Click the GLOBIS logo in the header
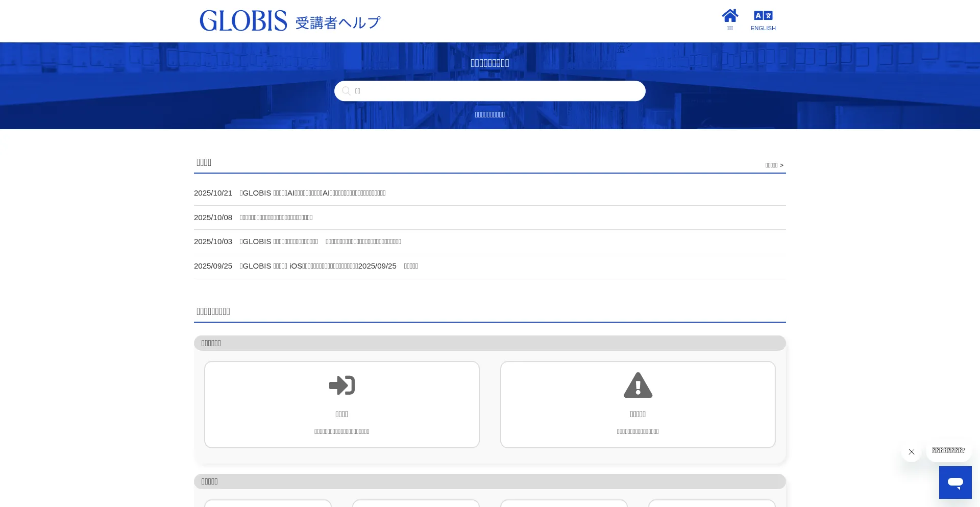This screenshot has height=507, width=980. point(243,21)
